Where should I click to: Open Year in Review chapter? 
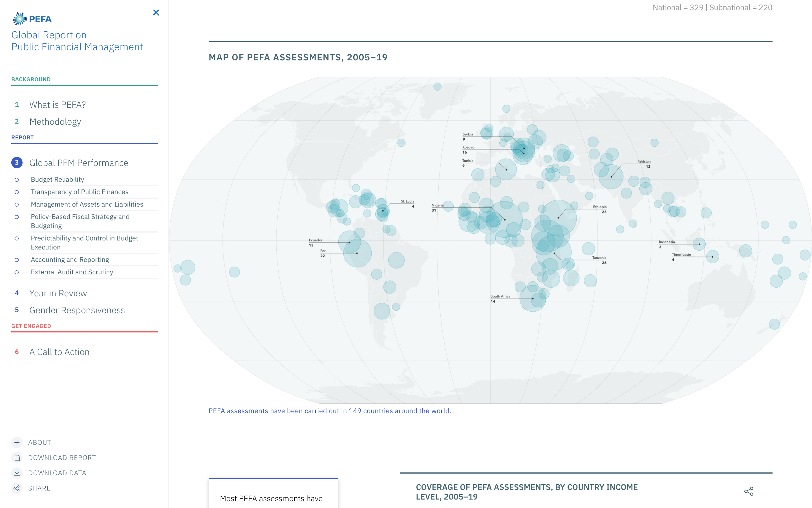tap(58, 293)
